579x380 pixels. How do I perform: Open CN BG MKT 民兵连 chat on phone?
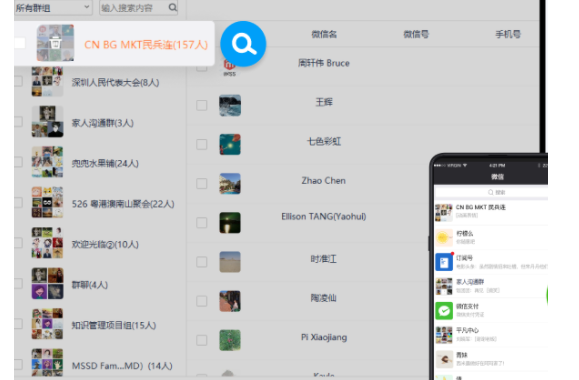click(491, 213)
